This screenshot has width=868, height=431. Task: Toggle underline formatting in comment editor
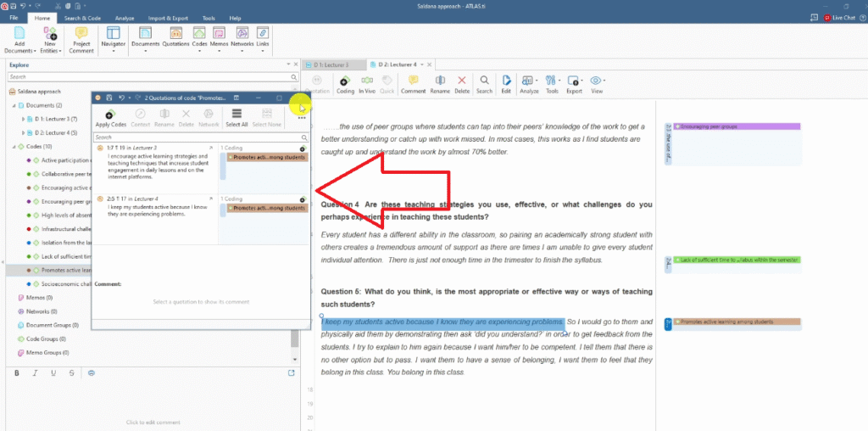(x=52, y=372)
